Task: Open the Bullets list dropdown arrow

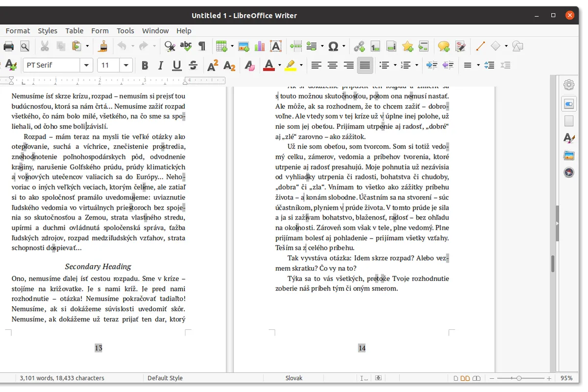Action: pos(395,65)
